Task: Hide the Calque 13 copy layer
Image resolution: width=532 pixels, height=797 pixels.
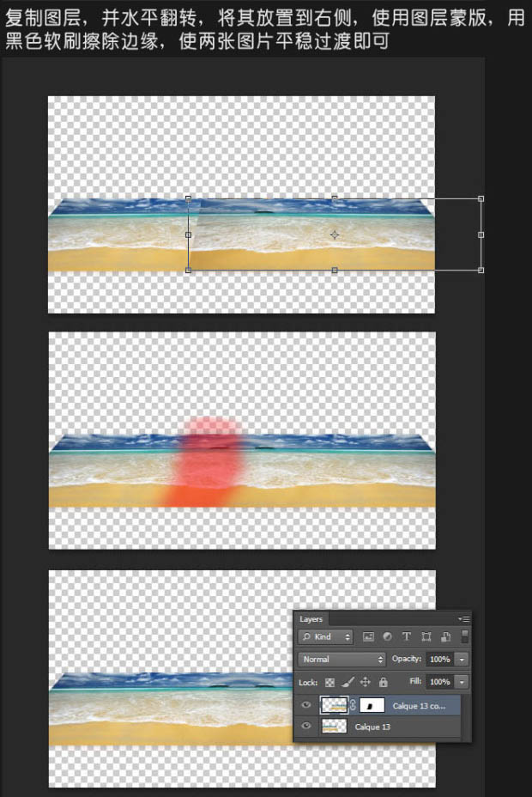Action: [306, 705]
